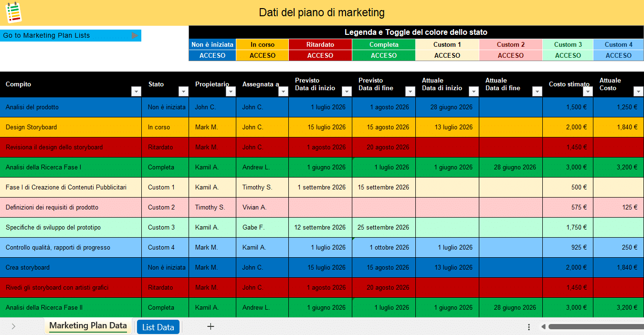644x335 pixels.
Task: Go to Marketing Plan Lists link
Action: [47, 35]
